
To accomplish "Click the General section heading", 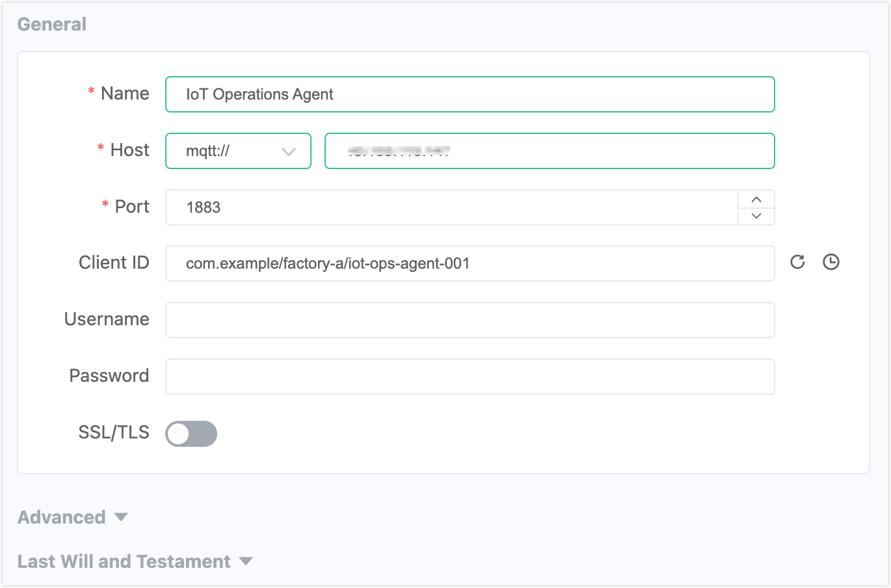I will (x=52, y=24).
